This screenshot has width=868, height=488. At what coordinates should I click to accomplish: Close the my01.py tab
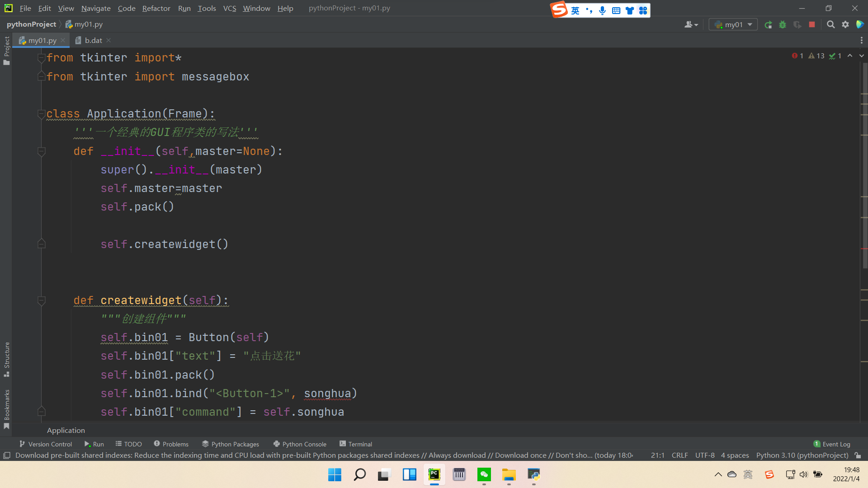63,40
